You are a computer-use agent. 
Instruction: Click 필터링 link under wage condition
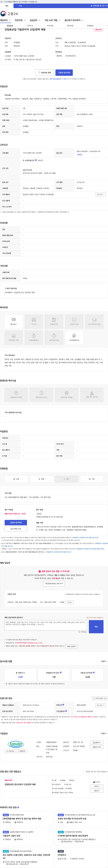tap(80, 155)
